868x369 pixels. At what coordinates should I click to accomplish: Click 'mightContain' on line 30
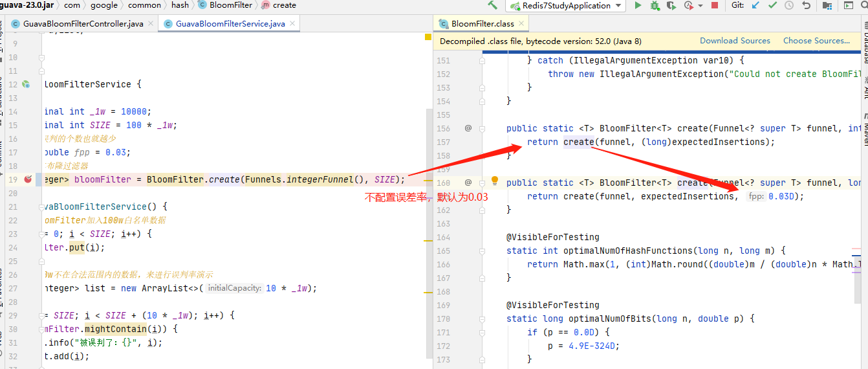click(x=116, y=329)
